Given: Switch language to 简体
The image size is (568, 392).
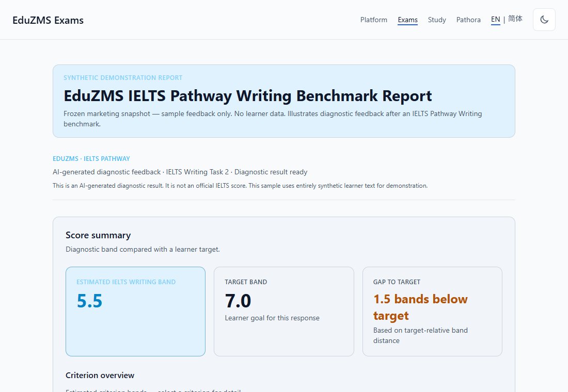Looking at the screenshot, I should [x=515, y=19].
